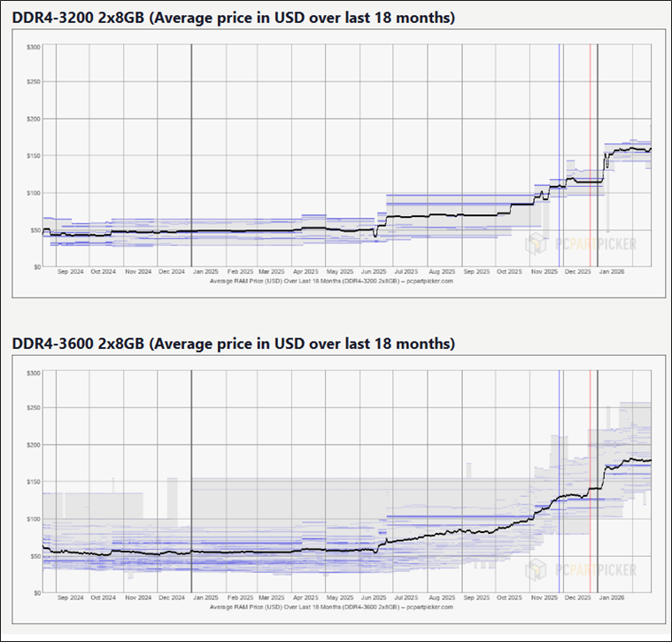The height and width of the screenshot is (642, 672).
Task: Click the Jun 2025 axis label in DDR4-3200 chart
Action: coord(374,272)
